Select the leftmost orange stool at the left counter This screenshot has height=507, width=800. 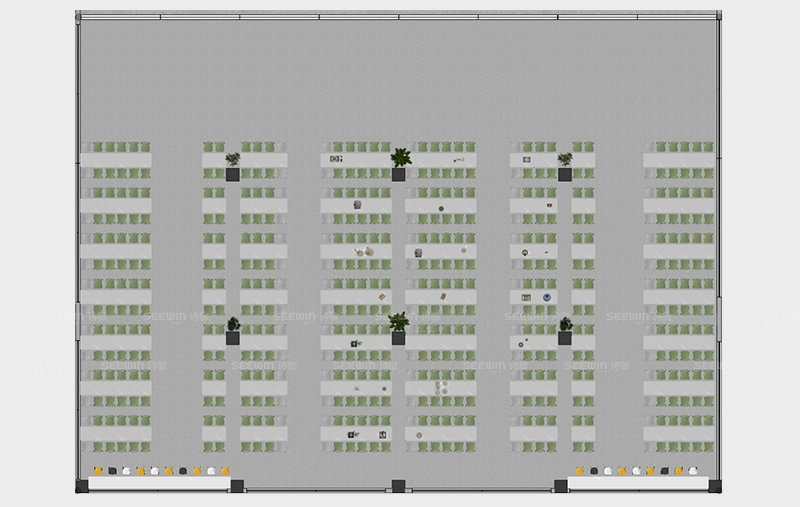[x=98, y=470]
